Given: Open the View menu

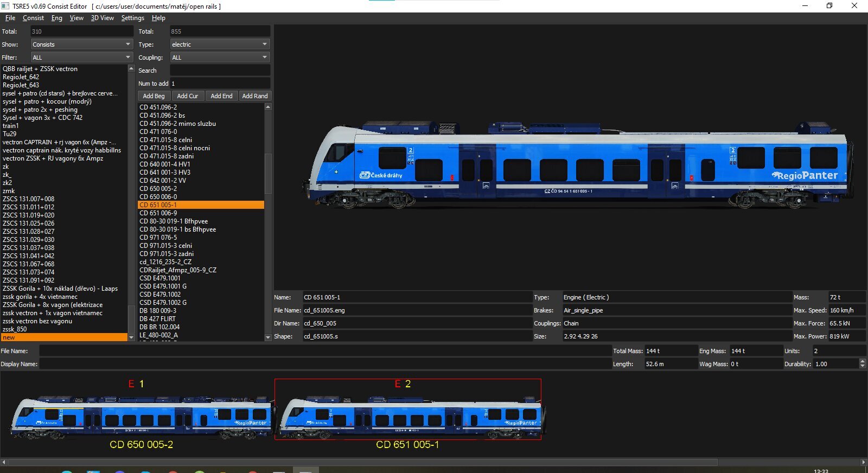Looking at the screenshot, I should pyautogui.click(x=76, y=18).
